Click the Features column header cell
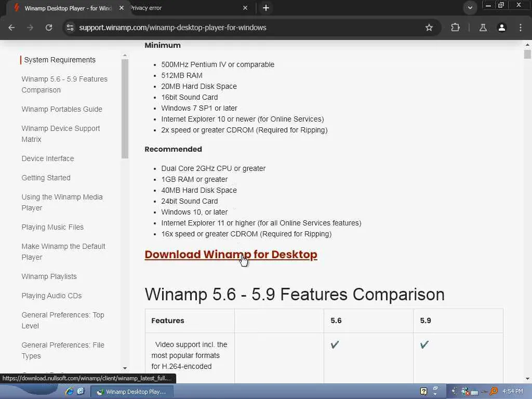The height and width of the screenshot is (399, 532). (190, 321)
